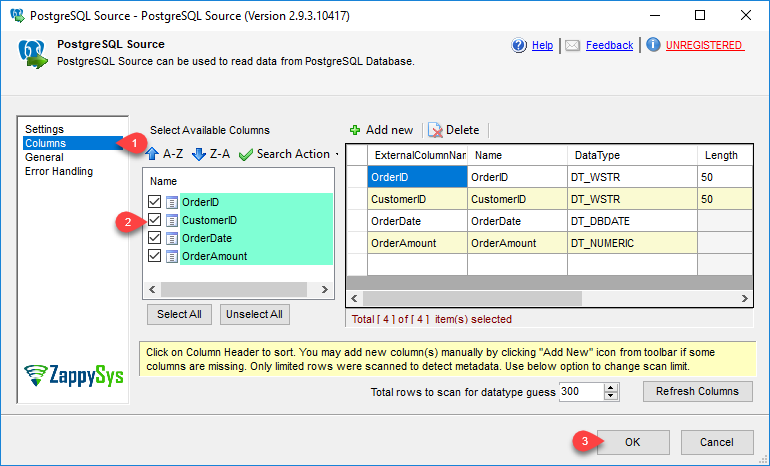Image resolution: width=770 pixels, height=466 pixels.
Task: Select the OrderDate ExternalColumnName cell
Action: point(417,221)
